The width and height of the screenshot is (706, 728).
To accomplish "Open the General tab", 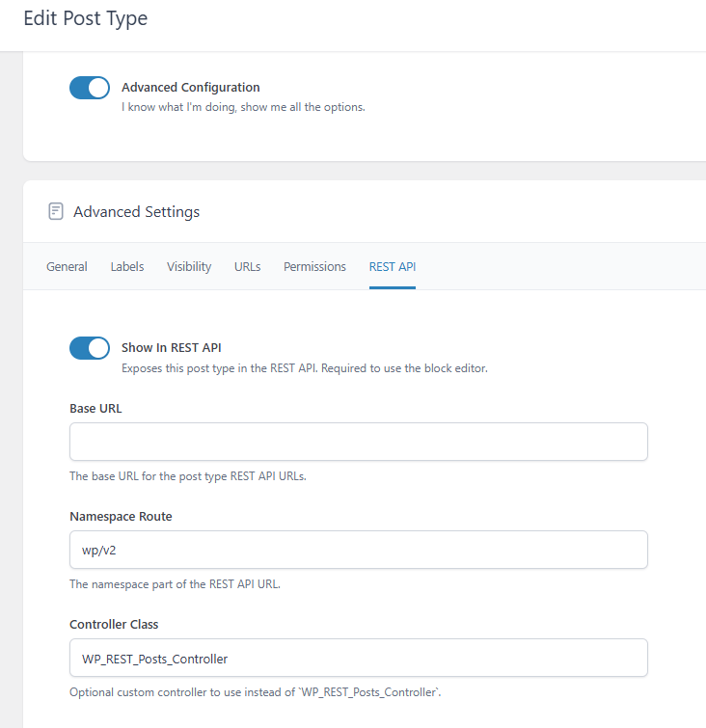I will 67,266.
